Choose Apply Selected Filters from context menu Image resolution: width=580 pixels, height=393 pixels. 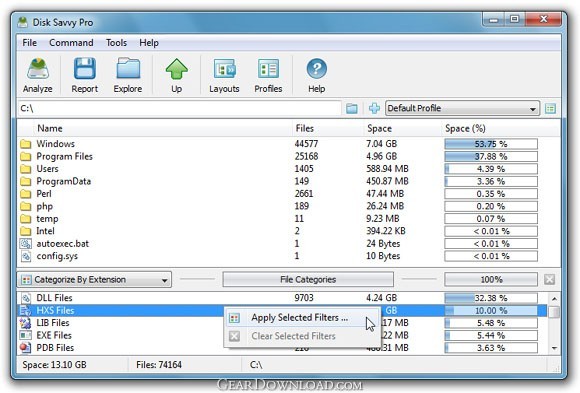pyautogui.click(x=302, y=318)
